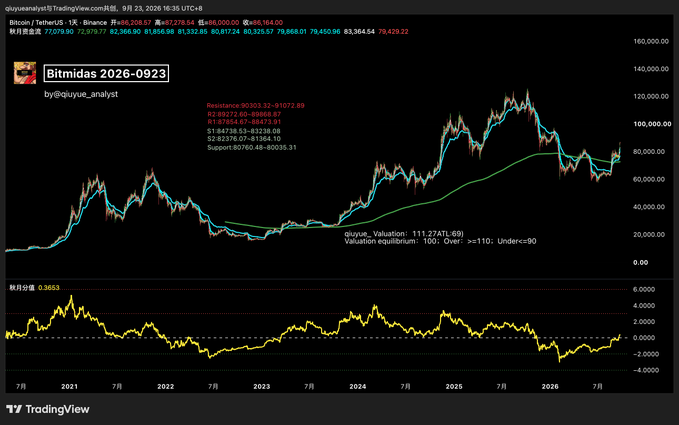
Task: Click the 0.00 price axis label
Action: tap(640, 263)
